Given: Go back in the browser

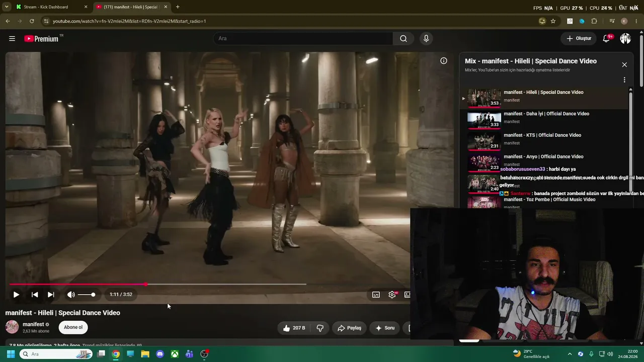Looking at the screenshot, I should [8, 21].
